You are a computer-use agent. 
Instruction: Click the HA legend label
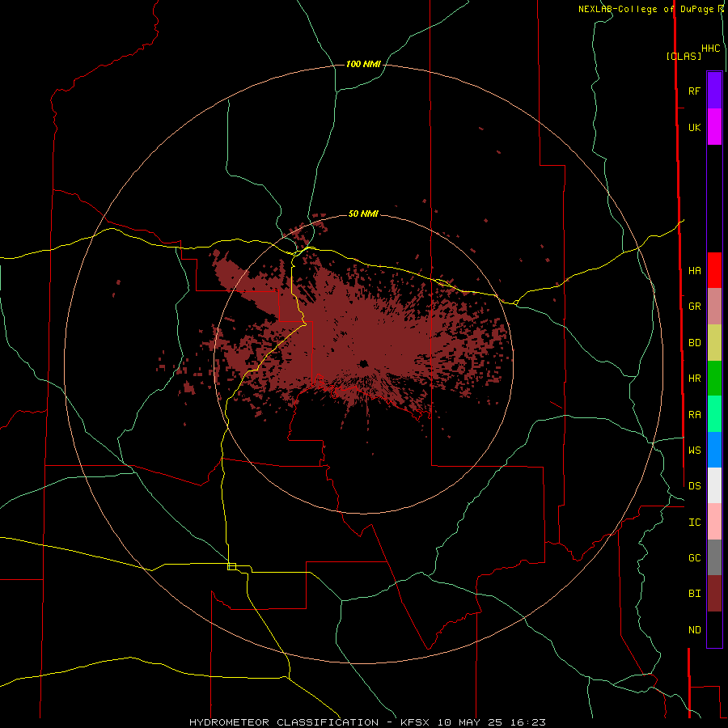[x=694, y=271]
